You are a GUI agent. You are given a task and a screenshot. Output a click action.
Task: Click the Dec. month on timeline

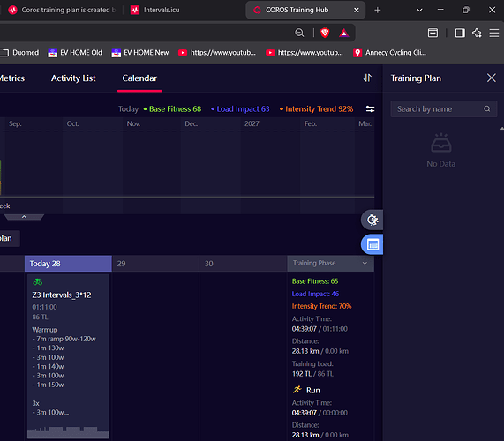pyautogui.click(x=191, y=124)
